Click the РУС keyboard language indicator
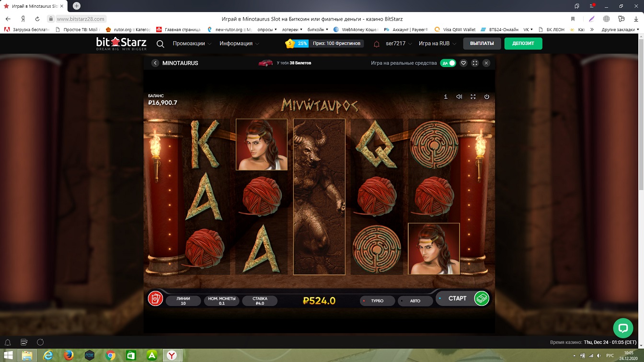This screenshot has height=362, width=644. (610, 355)
